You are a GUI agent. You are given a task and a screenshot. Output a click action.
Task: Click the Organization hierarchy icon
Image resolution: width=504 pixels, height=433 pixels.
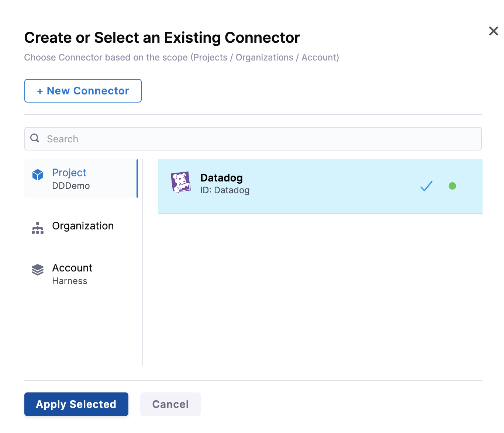[x=38, y=228]
